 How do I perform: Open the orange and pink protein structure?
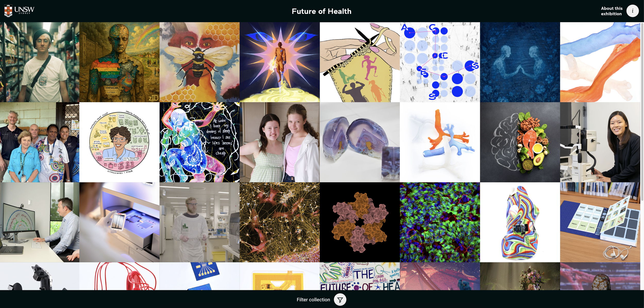pyautogui.click(x=360, y=222)
